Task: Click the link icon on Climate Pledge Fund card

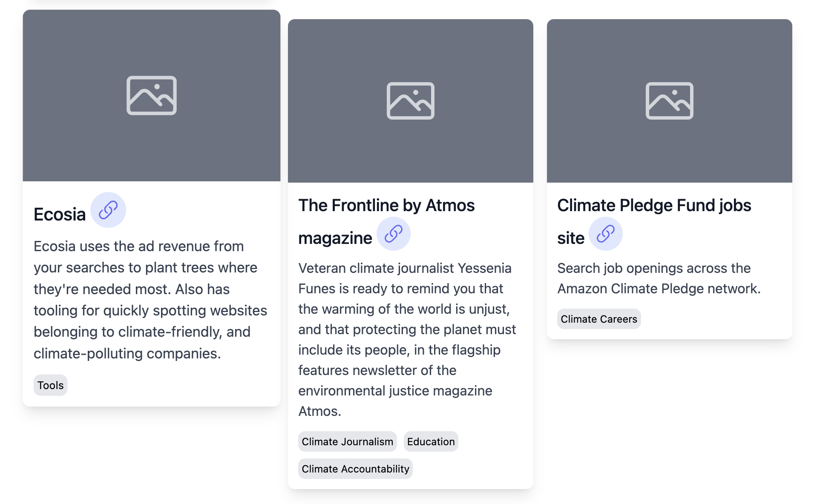Action: pyautogui.click(x=607, y=233)
